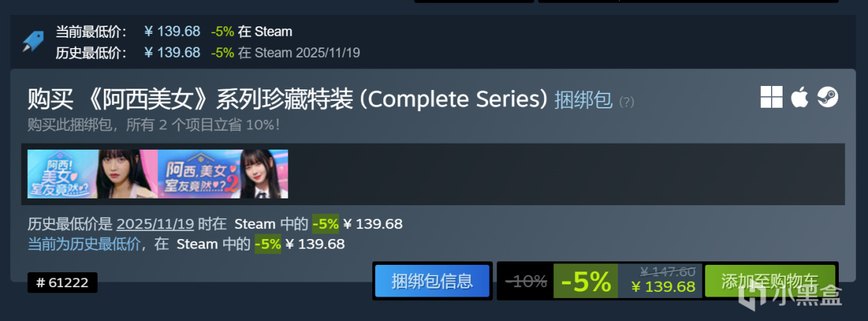Open the first game banner thumbnail
This screenshot has height=321, width=868.
(92, 174)
